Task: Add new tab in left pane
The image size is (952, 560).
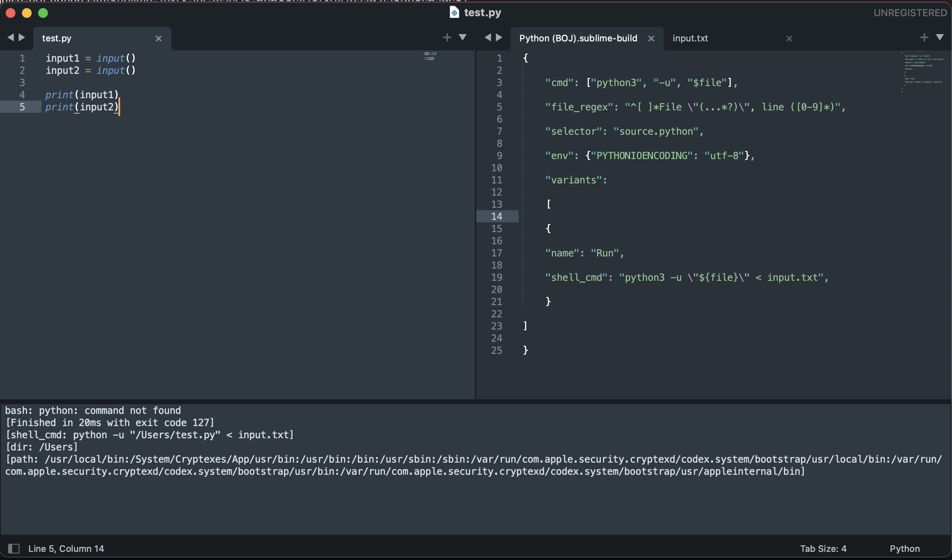Action: click(x=447, y=38)
